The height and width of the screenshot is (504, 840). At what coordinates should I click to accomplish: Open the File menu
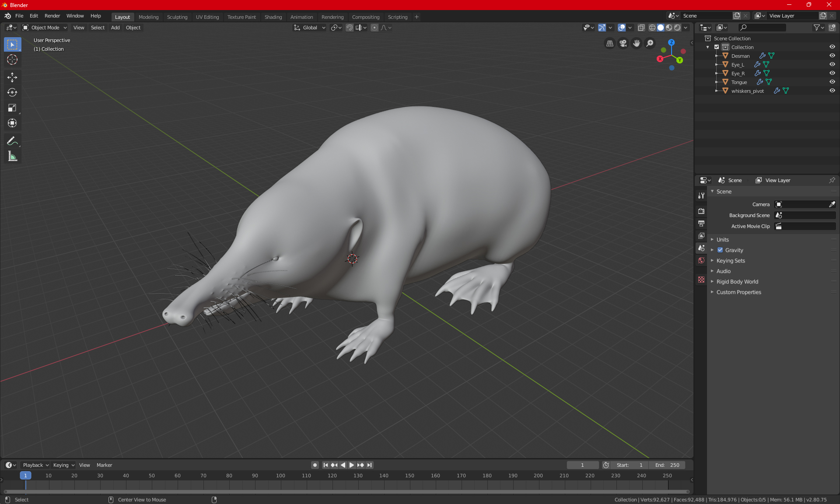click(19, 16)
